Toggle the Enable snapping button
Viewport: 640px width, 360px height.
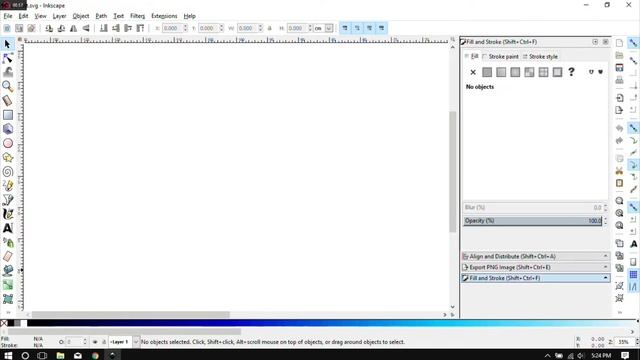point(633,43)
